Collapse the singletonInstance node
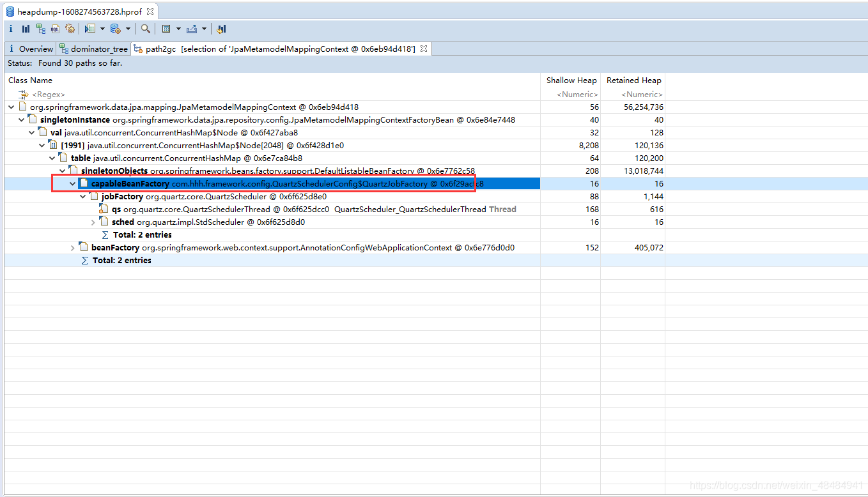The width and height of the screenshot is (868, 497). click(x=21, y=120)
